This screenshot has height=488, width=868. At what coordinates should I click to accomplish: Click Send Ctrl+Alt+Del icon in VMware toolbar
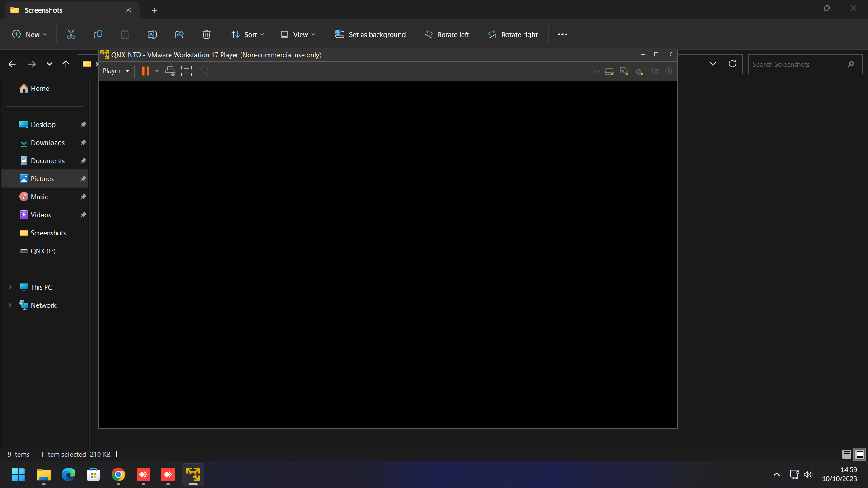click(170, 71)
